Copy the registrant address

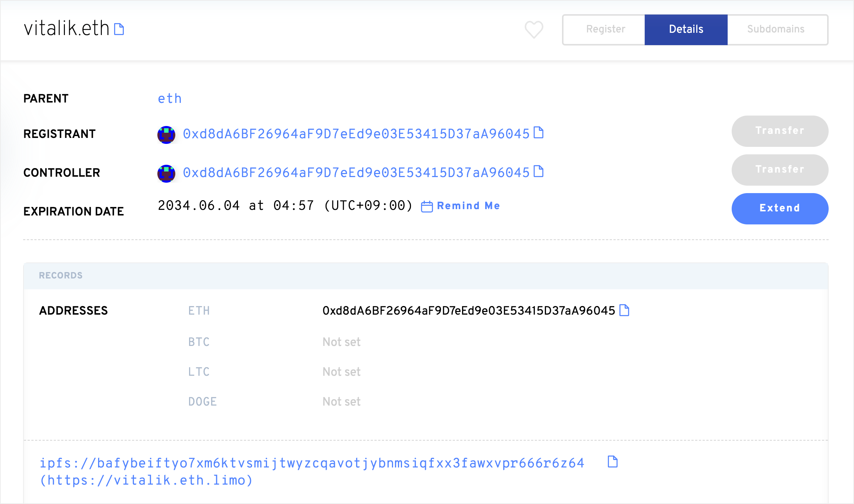[539, 133]
